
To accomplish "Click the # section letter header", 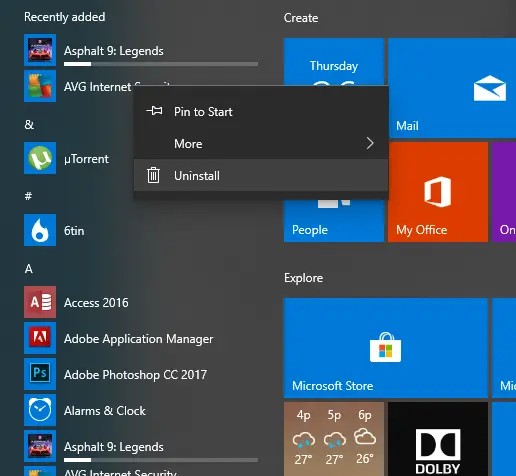I will (28, 196).
